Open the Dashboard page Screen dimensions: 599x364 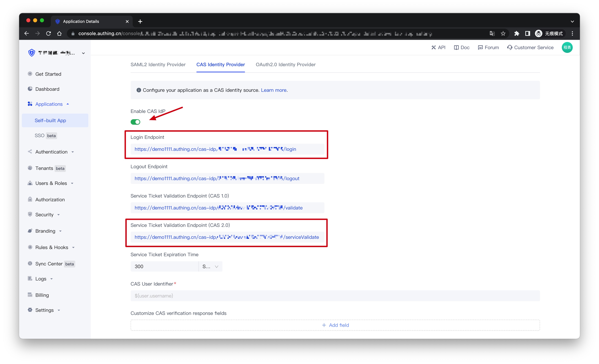click(47, 89)
